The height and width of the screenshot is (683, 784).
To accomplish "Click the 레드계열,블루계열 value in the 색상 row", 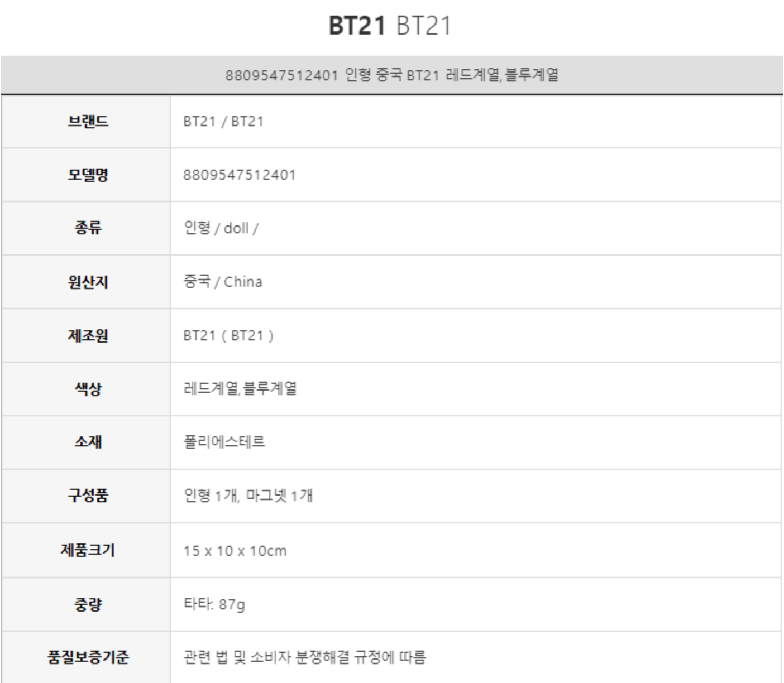I will click(240, 389).
